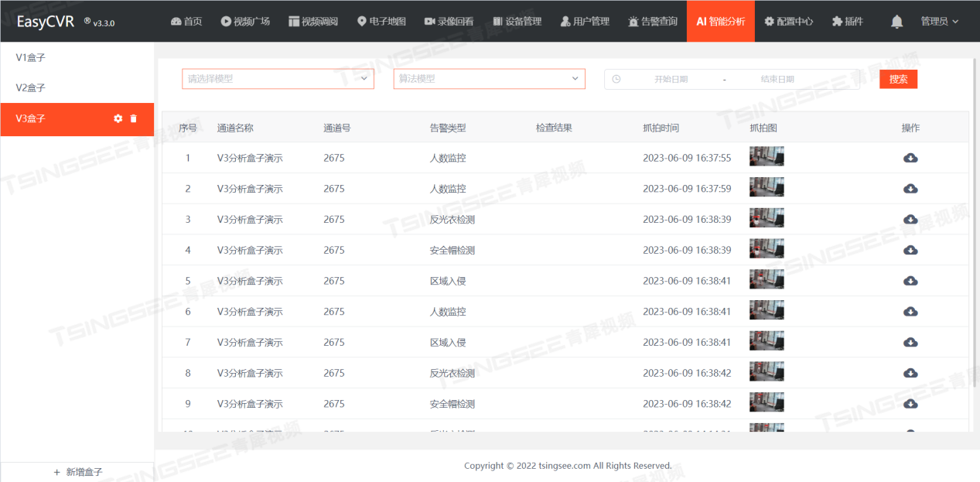Viewport: 980px width, 482px height.
Task: Open 告警查询
Action: (653, 22)
